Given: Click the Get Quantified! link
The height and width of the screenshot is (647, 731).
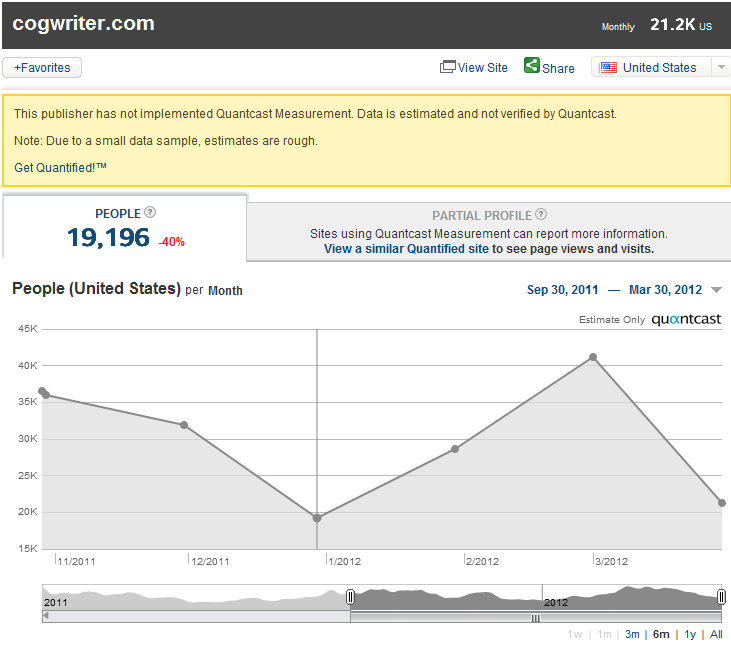Looking at the screenshot, I should (x=60, y=167).
